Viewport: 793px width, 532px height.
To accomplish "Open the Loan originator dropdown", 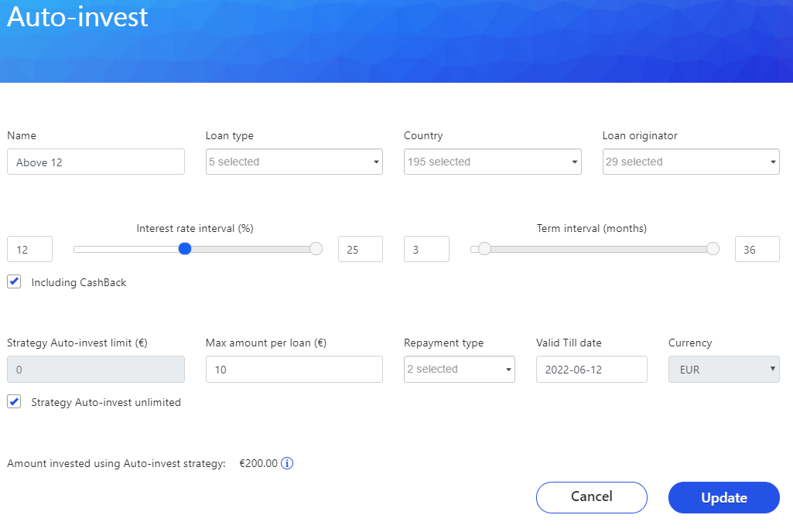I will point(691,162).
